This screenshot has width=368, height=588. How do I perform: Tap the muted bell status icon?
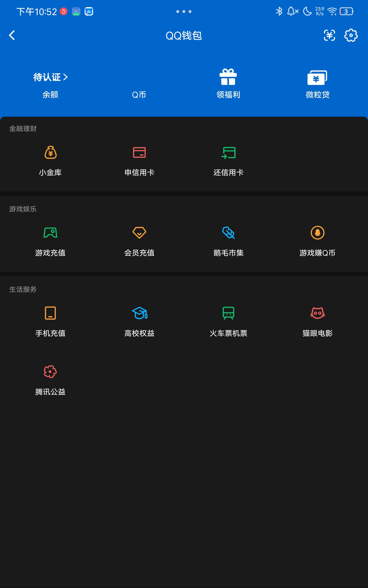click(293, 11)
